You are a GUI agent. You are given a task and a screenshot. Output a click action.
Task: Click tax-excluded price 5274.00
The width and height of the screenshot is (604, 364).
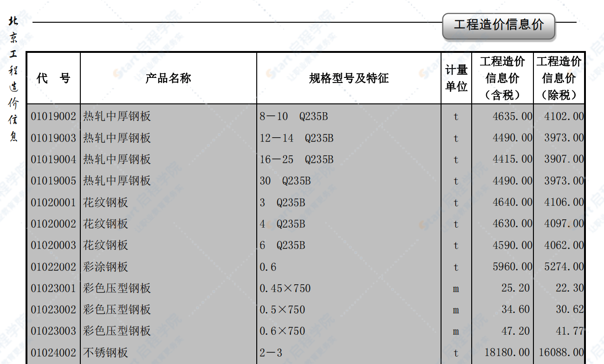tap(564, 267)
